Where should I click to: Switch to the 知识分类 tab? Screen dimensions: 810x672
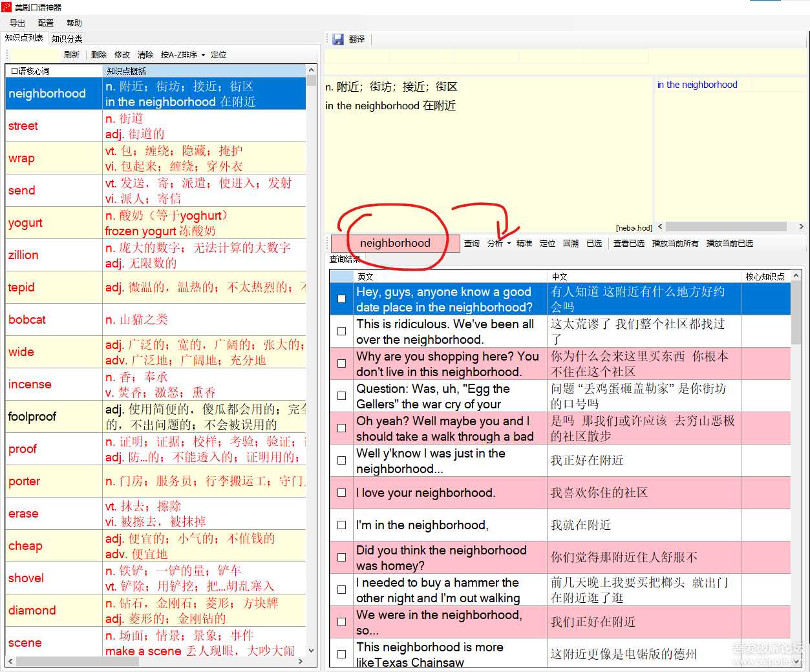(x=67, y=39)
